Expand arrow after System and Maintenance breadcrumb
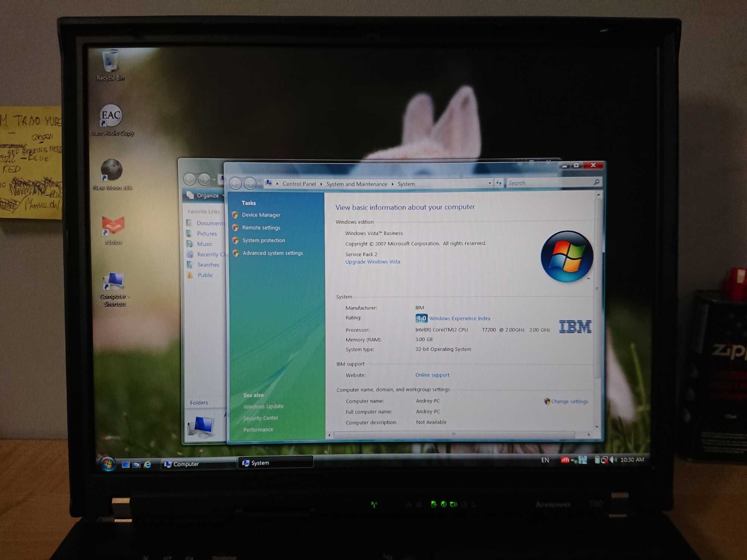 [393, 184]
